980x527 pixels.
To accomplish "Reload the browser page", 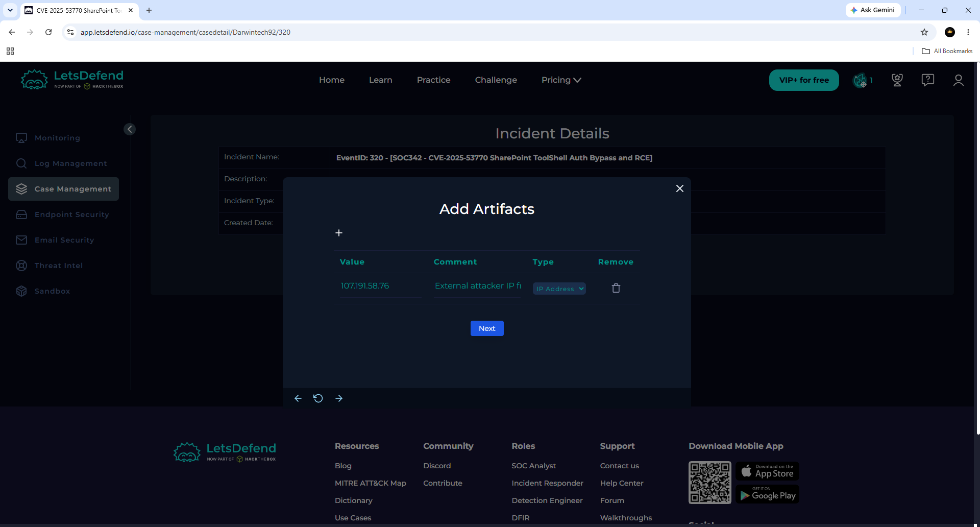I will [48, 32].
